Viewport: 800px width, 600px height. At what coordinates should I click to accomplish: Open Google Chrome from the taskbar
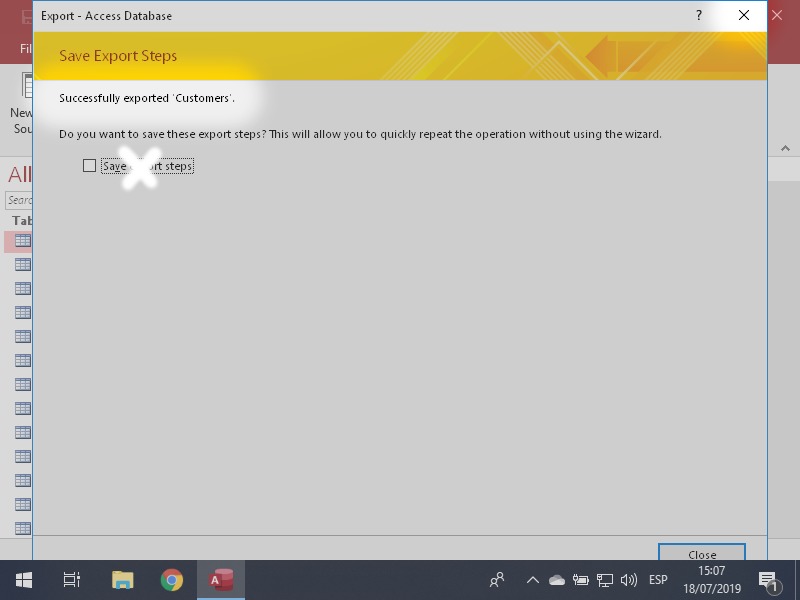click(172, 580)
